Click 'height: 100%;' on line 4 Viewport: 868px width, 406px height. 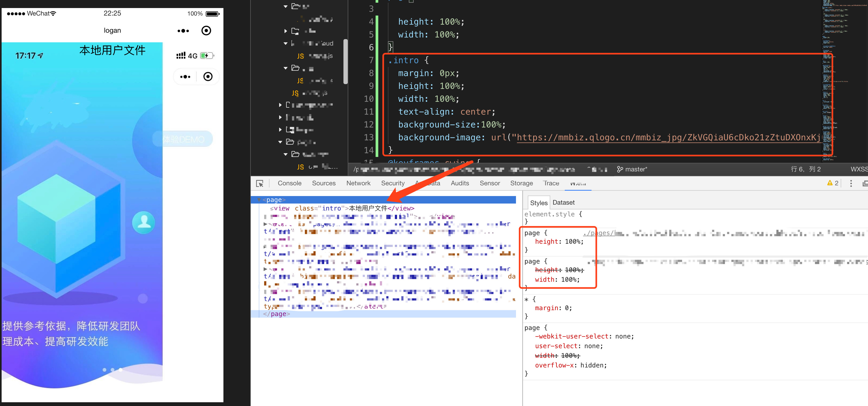click(431, 22)
